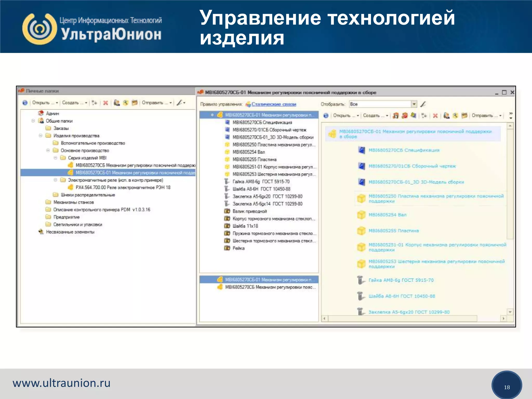The width and height of the screenshot is (532, 399).
Task: Open the Статические связи rule link
Action: click(x=274, y=104)
